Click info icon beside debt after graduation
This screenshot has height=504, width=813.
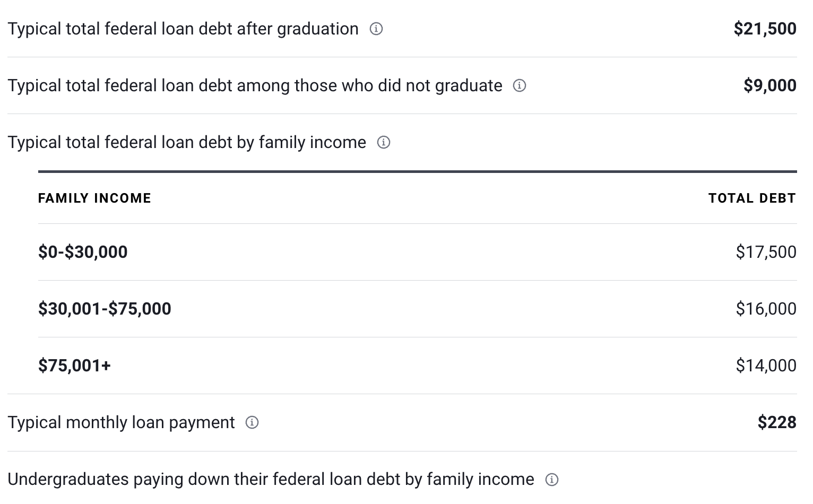tap(376, 29)
